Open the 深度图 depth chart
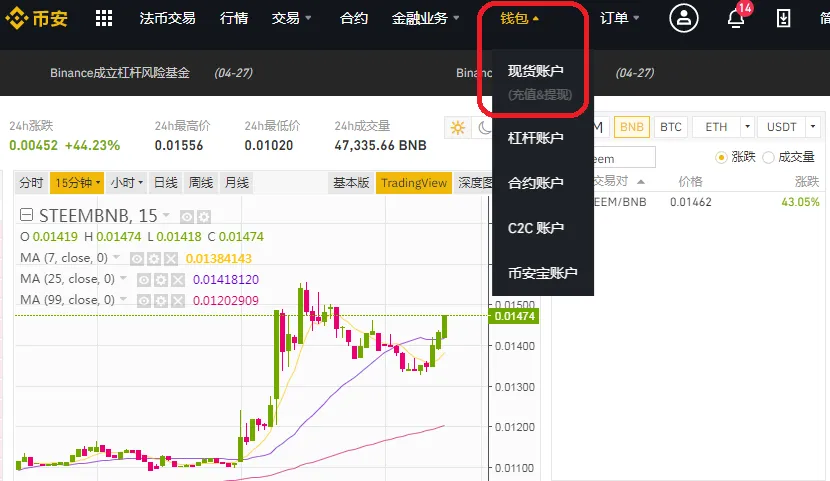This screenshot has height=481, width=830. pos(474,183)
